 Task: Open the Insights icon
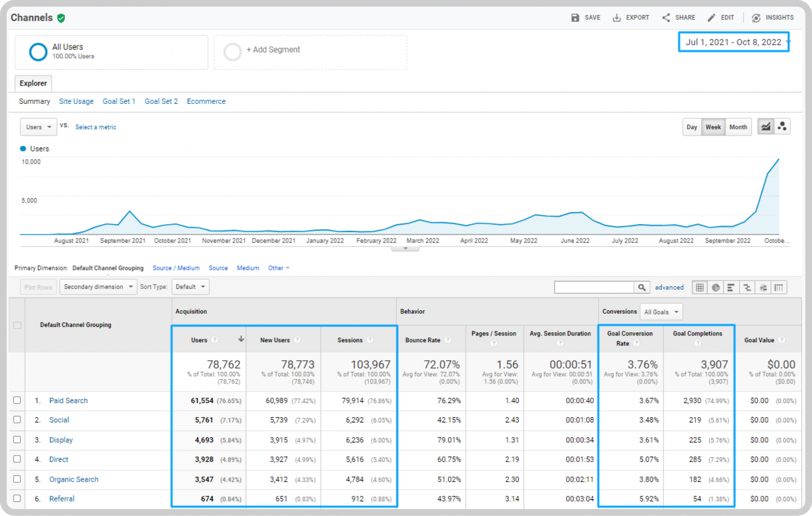tap(757, 18)
